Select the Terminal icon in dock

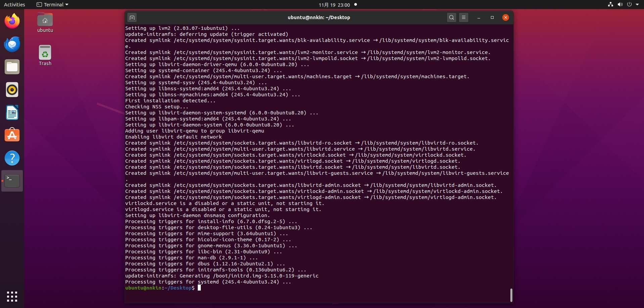coord(12,181)
